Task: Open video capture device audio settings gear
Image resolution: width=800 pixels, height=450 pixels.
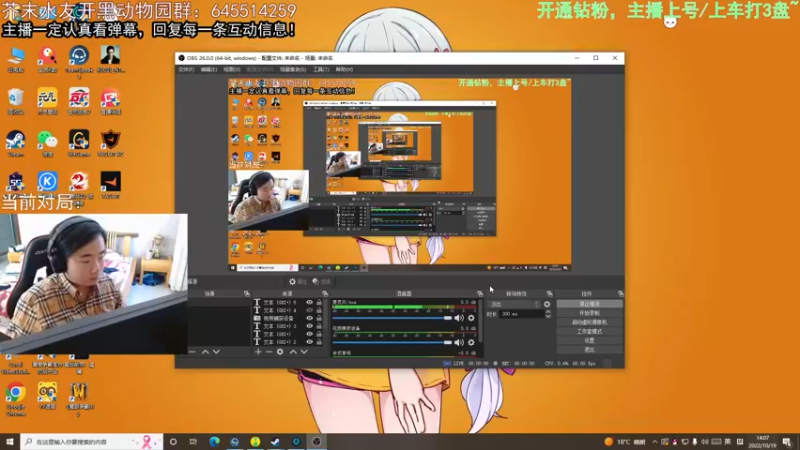Action: point(471,342)
